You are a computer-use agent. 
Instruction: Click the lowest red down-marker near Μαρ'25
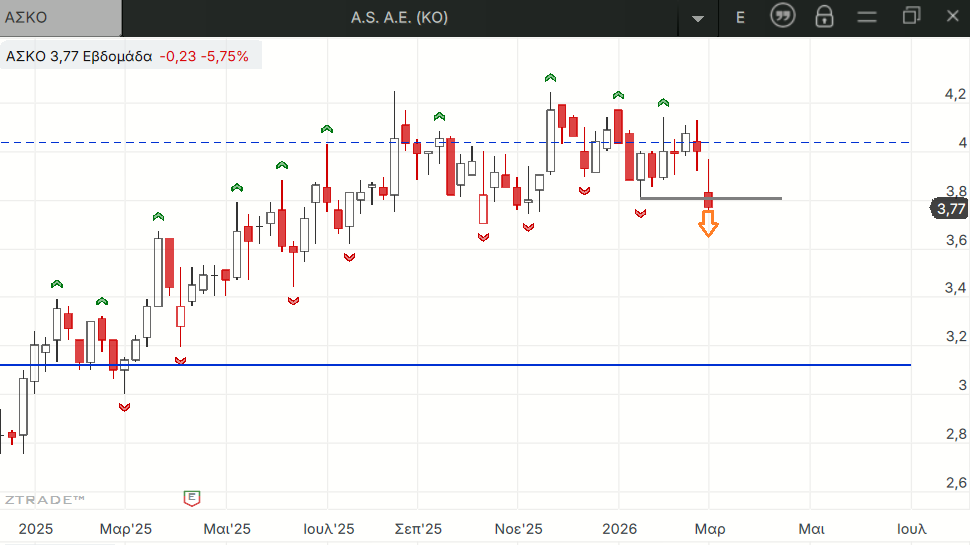pos(124,407)
